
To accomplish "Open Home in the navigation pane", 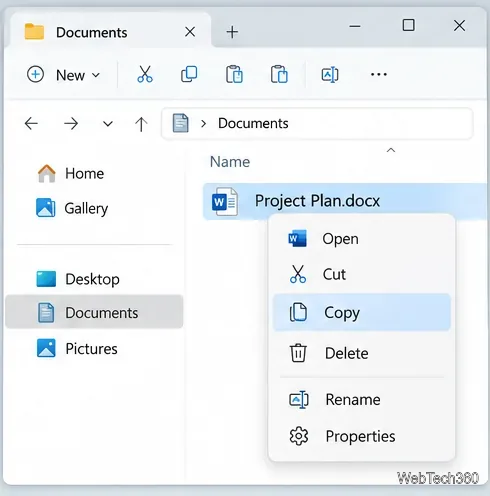I will pos(94,174).
